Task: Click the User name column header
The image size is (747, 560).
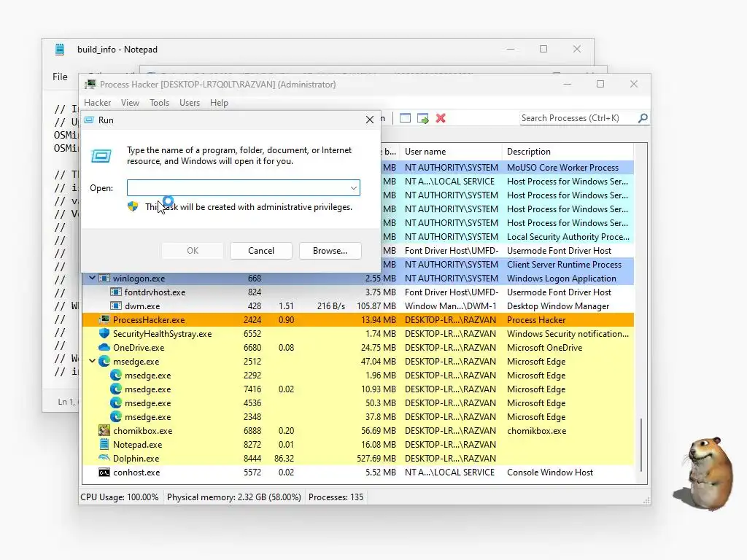Action: pyautogui.click(x=451, y=152)
